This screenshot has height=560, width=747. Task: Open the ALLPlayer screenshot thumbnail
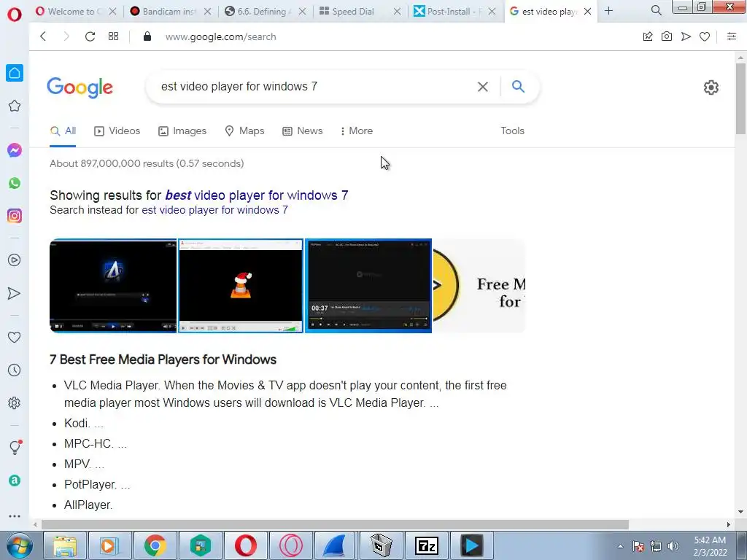113,286
